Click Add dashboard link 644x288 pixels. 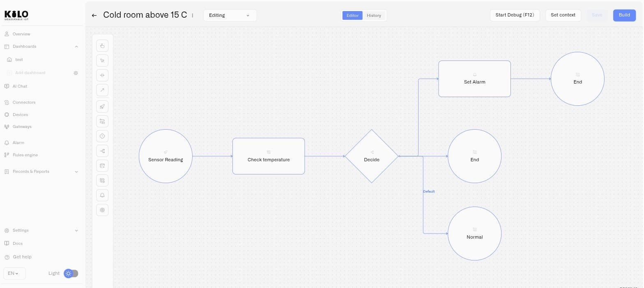coord(30,73)
